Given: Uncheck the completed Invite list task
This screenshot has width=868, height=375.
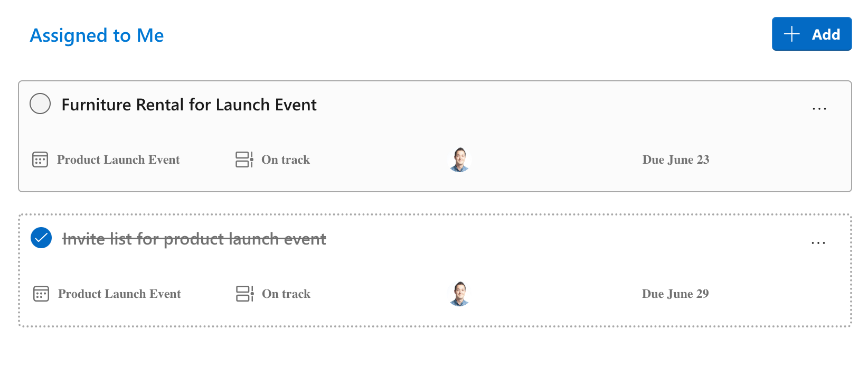Looking at the screenshot, I should click(41, 239).
